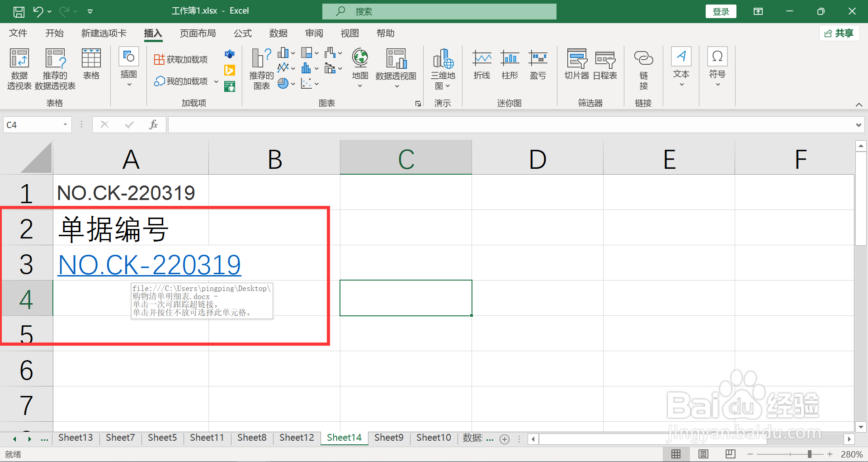868x462 pixels.
Task: Click the zoom out minus button
Action: [750, 454]
